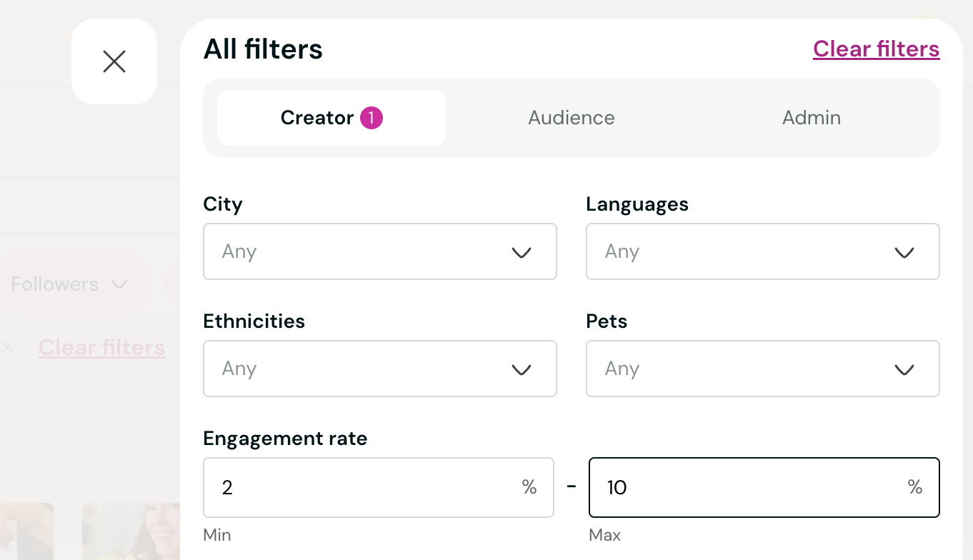Click the All filters heading
This screenshot has width=973, height=560.
263,49
